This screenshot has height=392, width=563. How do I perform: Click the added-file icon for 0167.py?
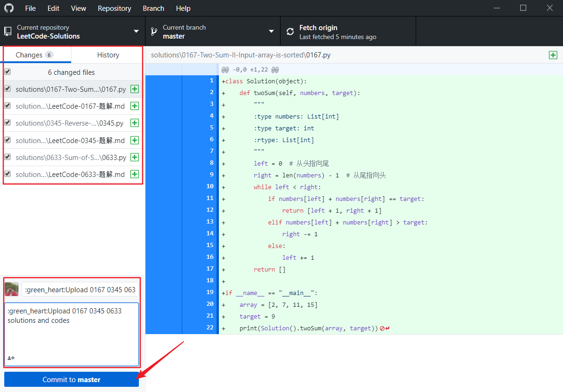pyautogui.click(x=135, y=89)
